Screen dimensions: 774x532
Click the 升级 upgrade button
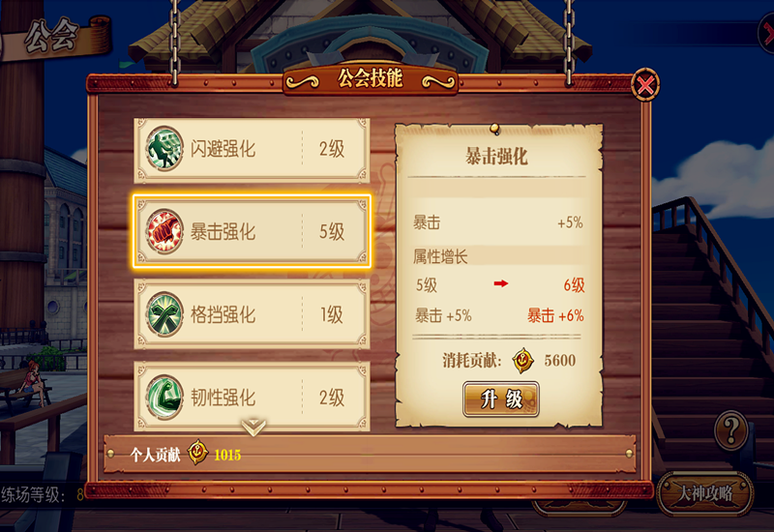[501, 399]
